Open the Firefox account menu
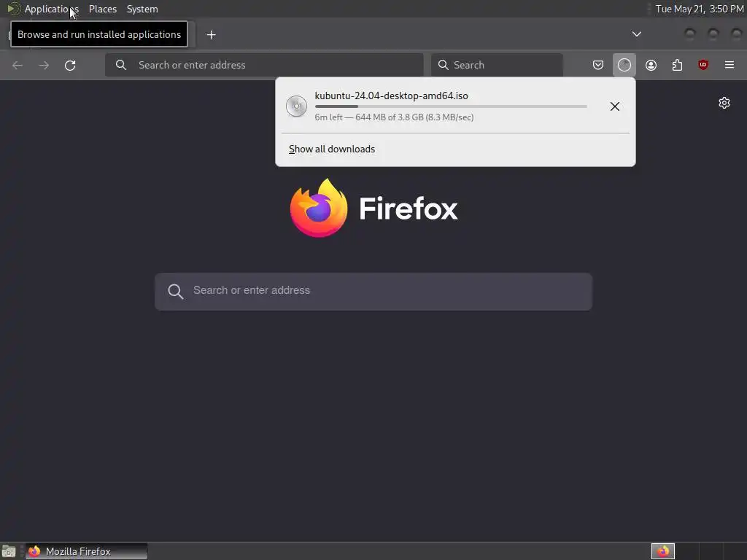 pyautogui.click(x=651, y=65)
